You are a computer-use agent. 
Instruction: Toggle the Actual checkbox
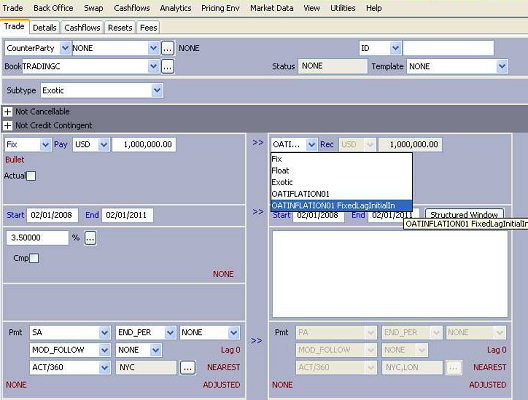31,176
